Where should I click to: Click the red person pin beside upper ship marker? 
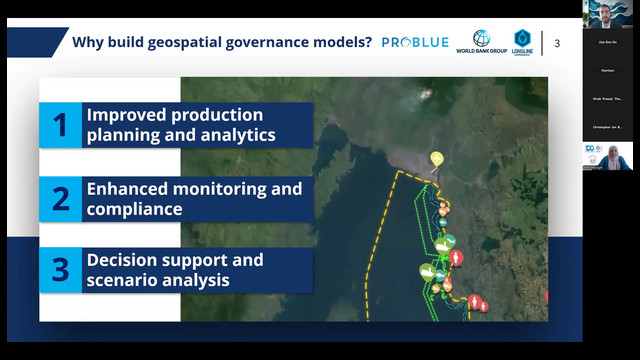456,258
